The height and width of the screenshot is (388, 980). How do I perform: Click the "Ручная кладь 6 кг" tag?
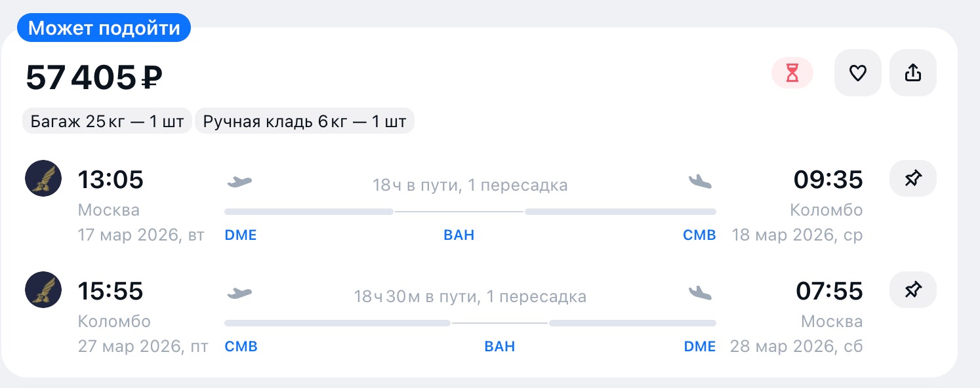[x=304, y=121]
